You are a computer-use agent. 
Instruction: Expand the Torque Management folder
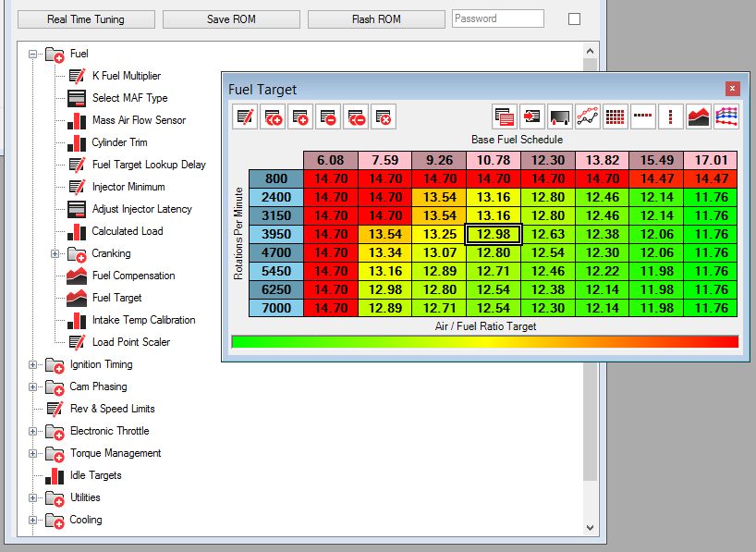pos(32,454)
